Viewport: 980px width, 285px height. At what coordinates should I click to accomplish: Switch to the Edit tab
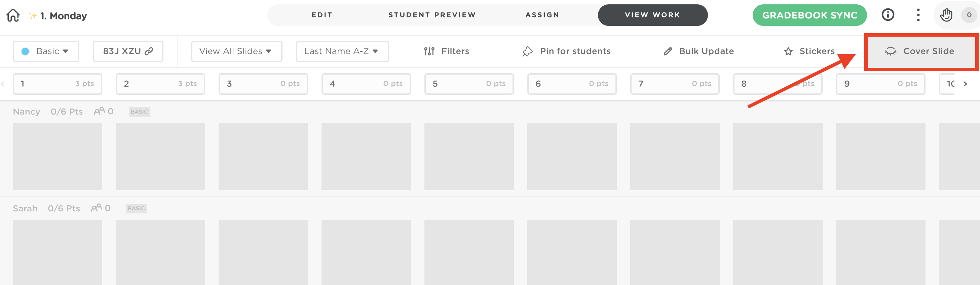tap(322, 15)
